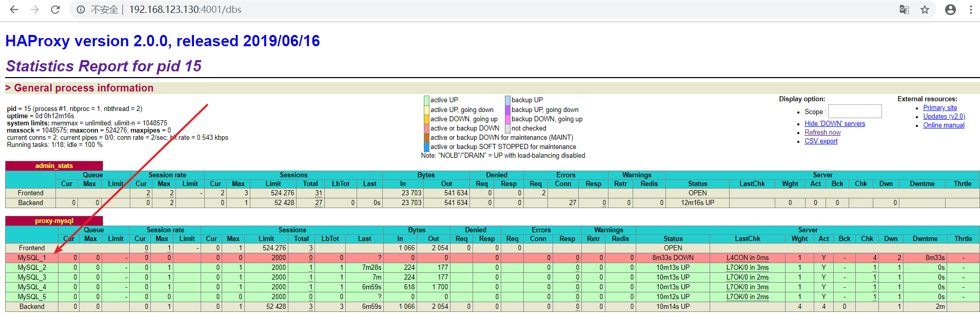Click the Frontend row label in admin_stats
This screenshot has height=315, width=980.
(30, 193)
